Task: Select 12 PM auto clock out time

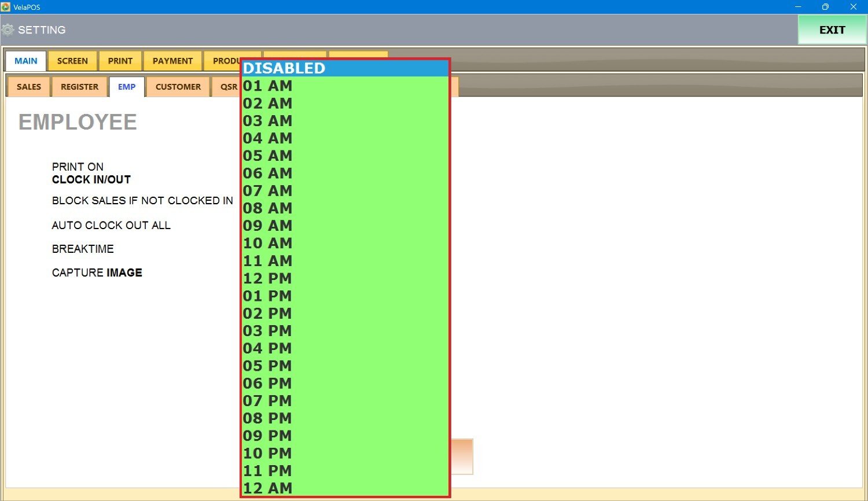Action: [x=345, y=278]
